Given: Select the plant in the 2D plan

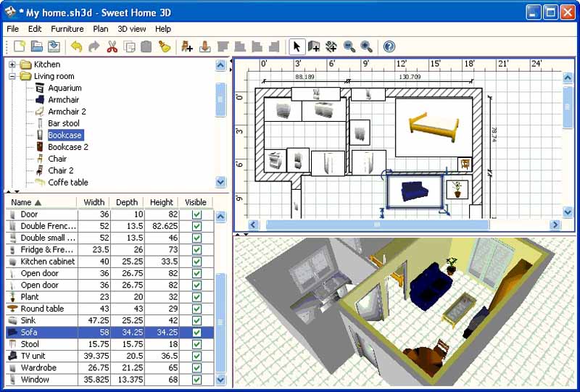Looking at the screenshot, I should [x=457, y=189].
